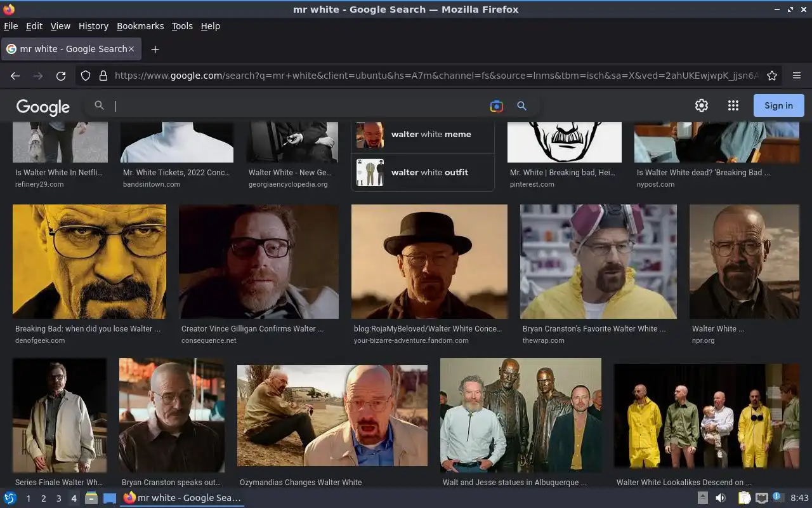
Task: Click 'Mr. White | Breaking bad, Hei...' caption
Action: tap(563, 172)
